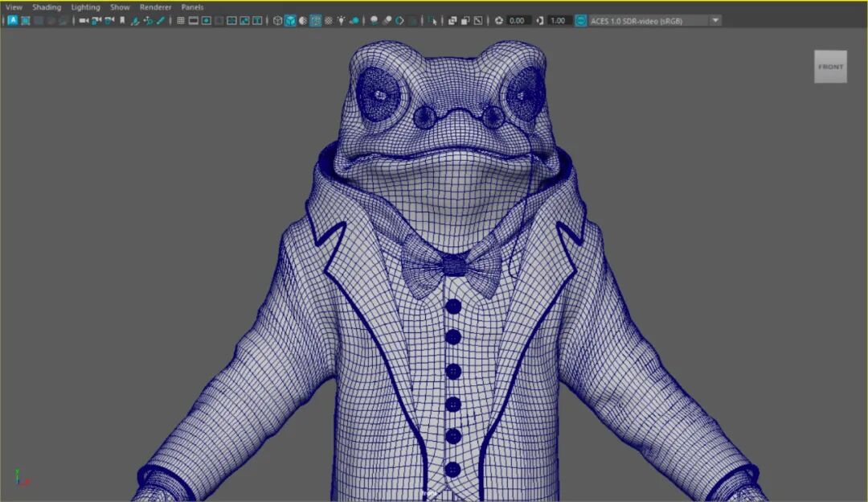Toggle the Textured display icon
Image resolution: width=868 pixels, height=502 pixels.
(328, 20)
